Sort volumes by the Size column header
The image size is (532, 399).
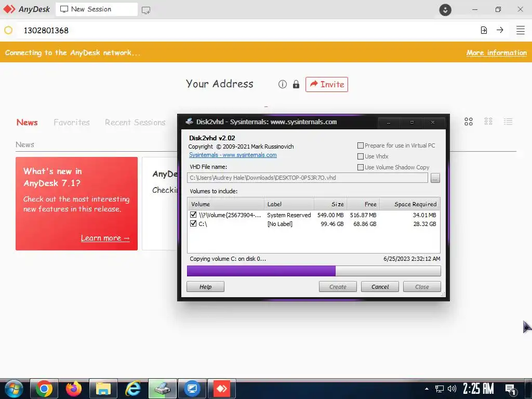coord(330,204)
